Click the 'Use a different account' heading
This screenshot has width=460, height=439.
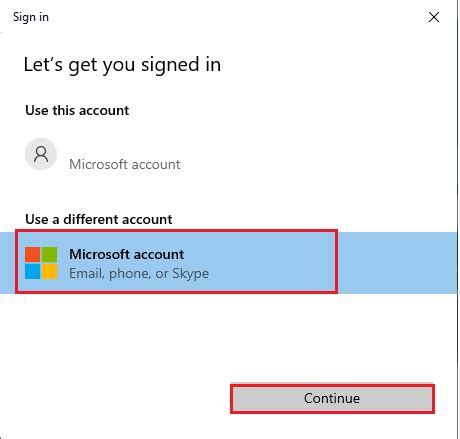(x=99, y=219)
